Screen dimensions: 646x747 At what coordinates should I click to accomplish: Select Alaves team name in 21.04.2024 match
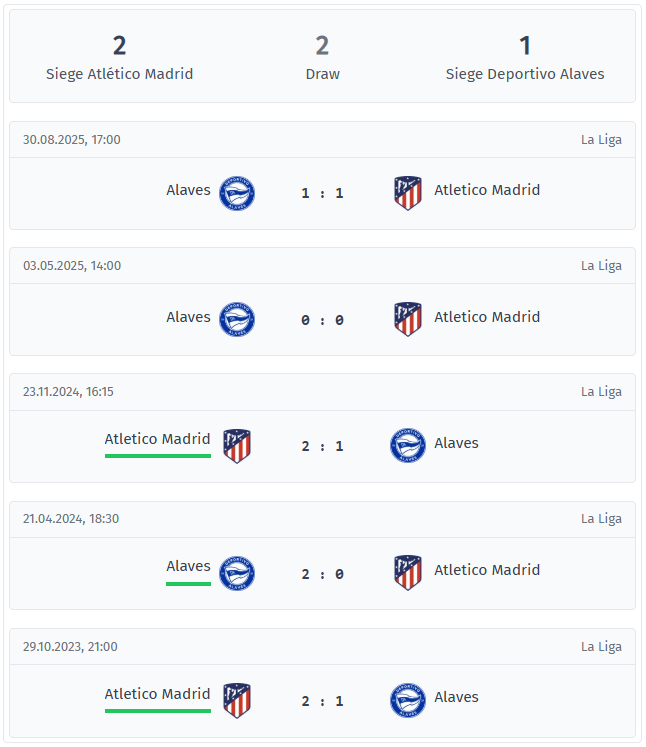[x=188, y=566]
